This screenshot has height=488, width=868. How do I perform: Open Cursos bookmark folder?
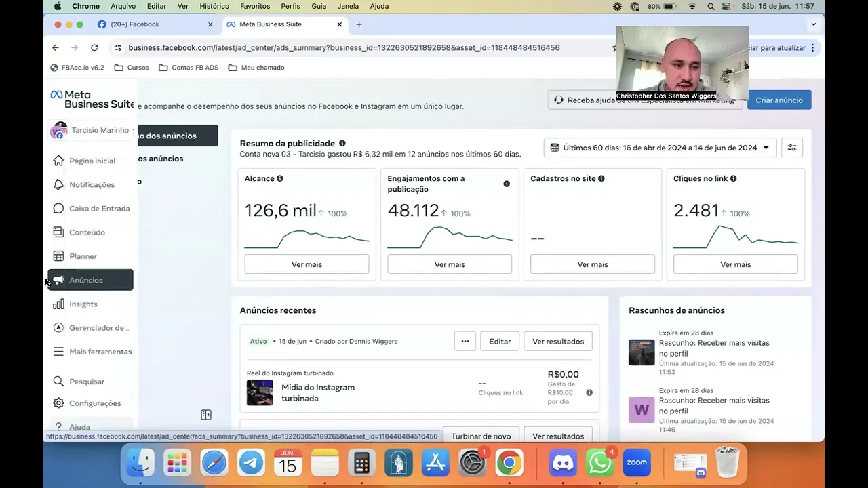click(x=132, y=68)
